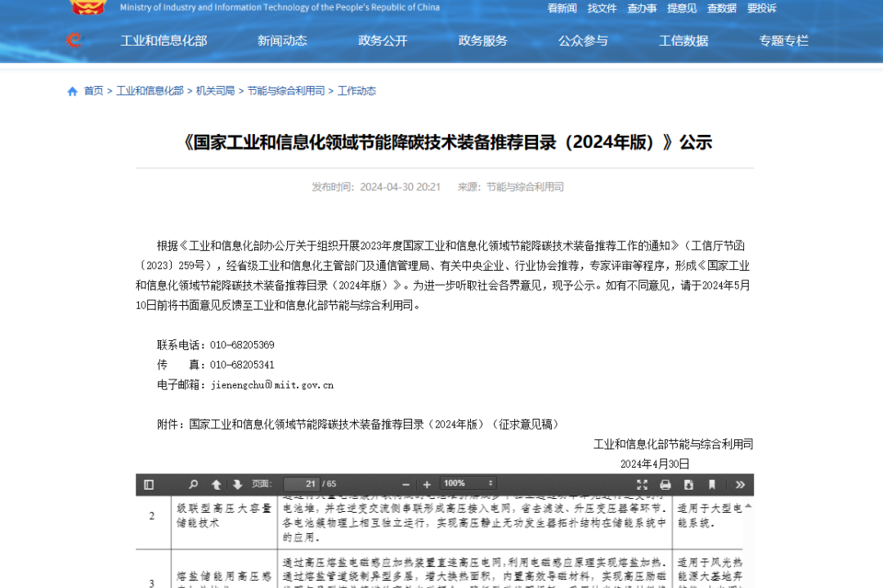Download the PDF attachment file
The width and height of the screenshot is (883, 588).
pos(688,484)
